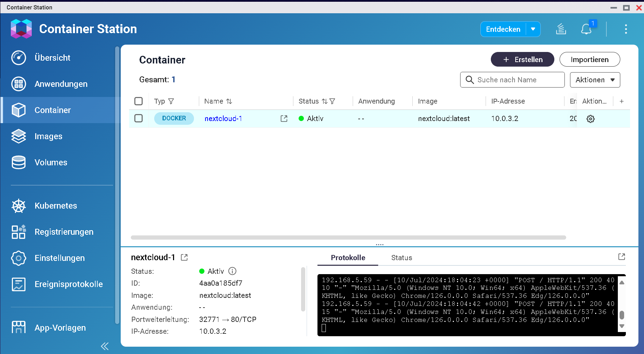Click the Typ column filter icon

point(171,101)
